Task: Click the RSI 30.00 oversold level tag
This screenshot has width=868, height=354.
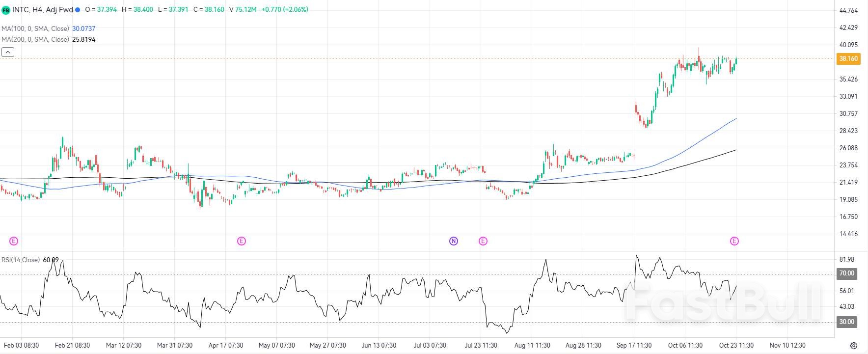Action: tap(846, 322)
